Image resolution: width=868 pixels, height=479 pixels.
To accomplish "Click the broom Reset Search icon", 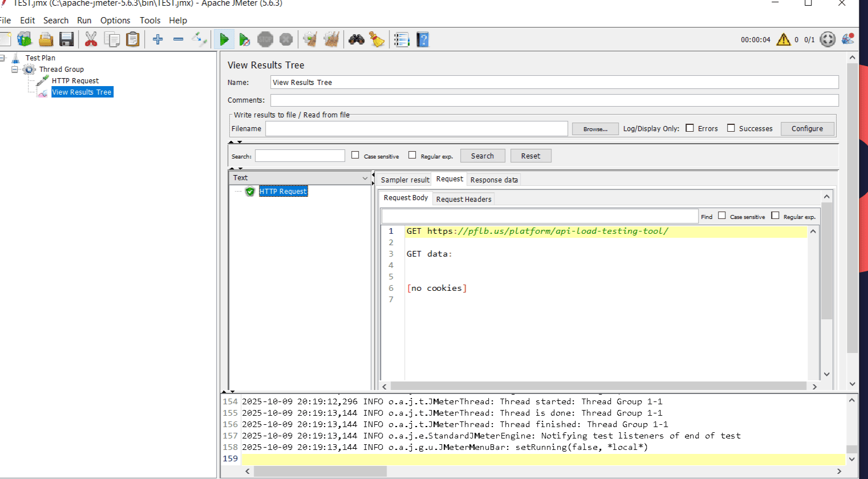I will coord(377,39).
